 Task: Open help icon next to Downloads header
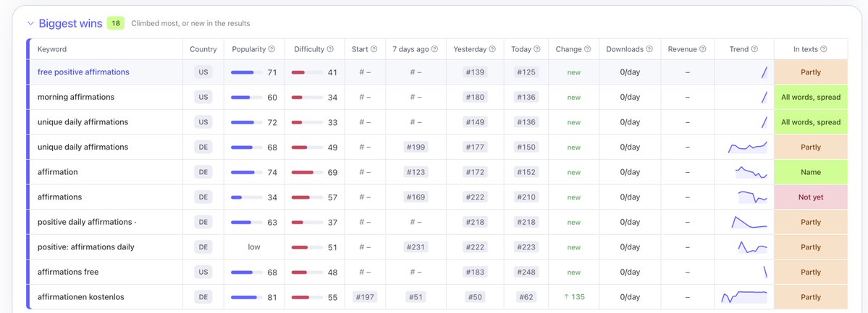tap(649, 49)
